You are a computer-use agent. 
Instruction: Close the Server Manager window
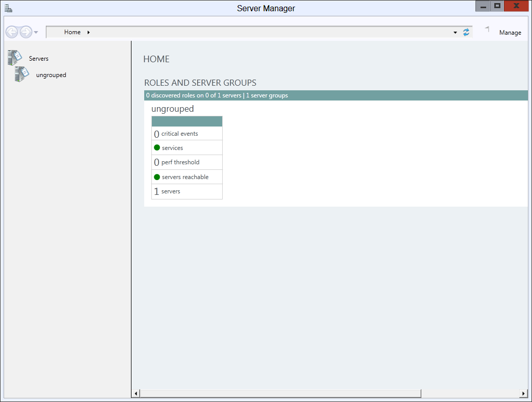pos(516,6)
